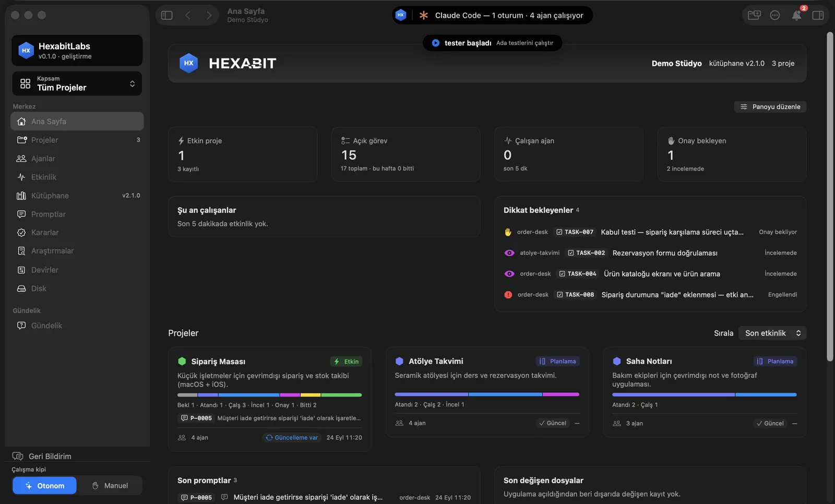This screenshot has height=504, width=835.
Task: Open Ajanlar in the sidebar
Action: coord(77,159)
